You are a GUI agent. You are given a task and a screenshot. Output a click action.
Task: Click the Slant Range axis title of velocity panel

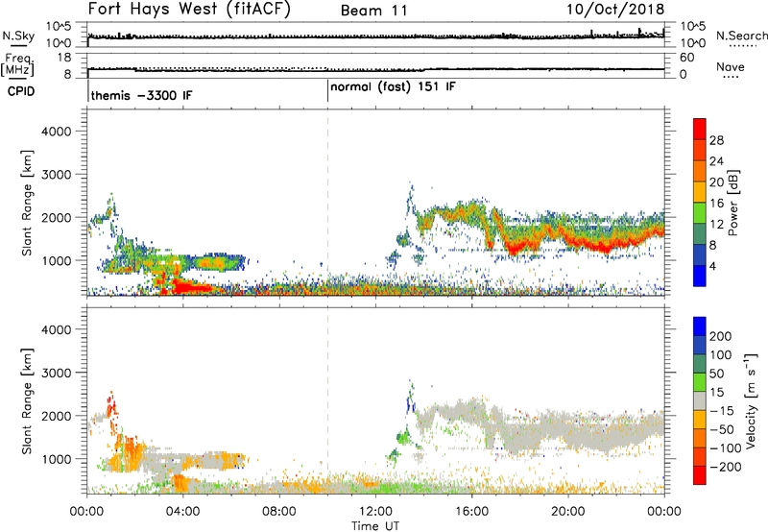pos(27,401)
